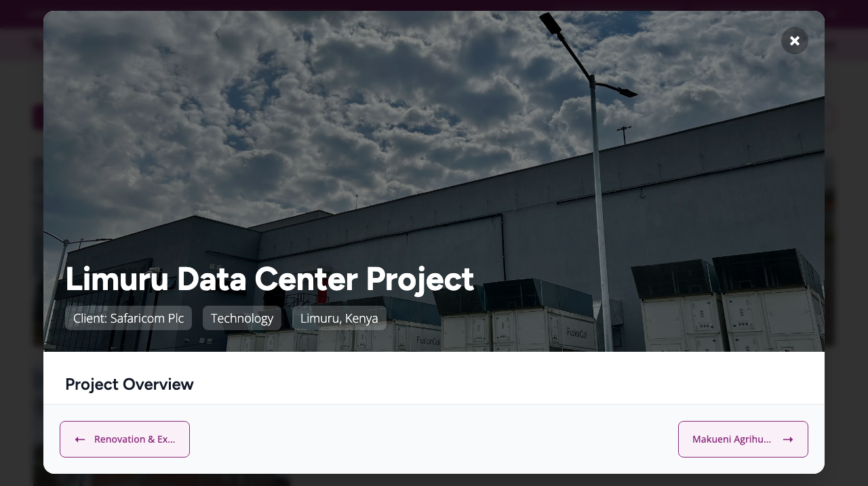Click the right arrow icon for next project
Screen dimensions: 868x486
coord(788,439)
